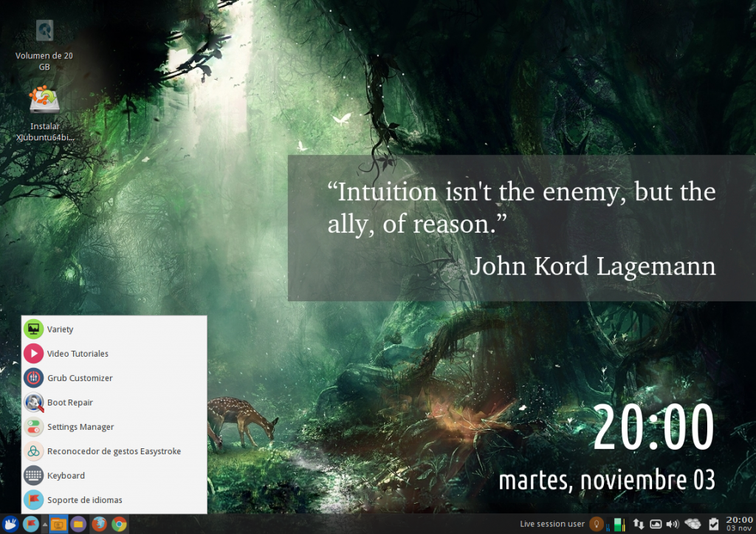This screenshot has width=756, height=534.
Task: Click the Live session user label
Action: pyautogui.click(x=552, y=524)
